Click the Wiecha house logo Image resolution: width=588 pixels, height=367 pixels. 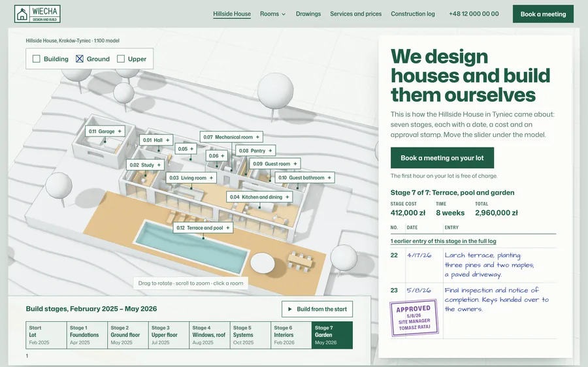pos(37,14)
